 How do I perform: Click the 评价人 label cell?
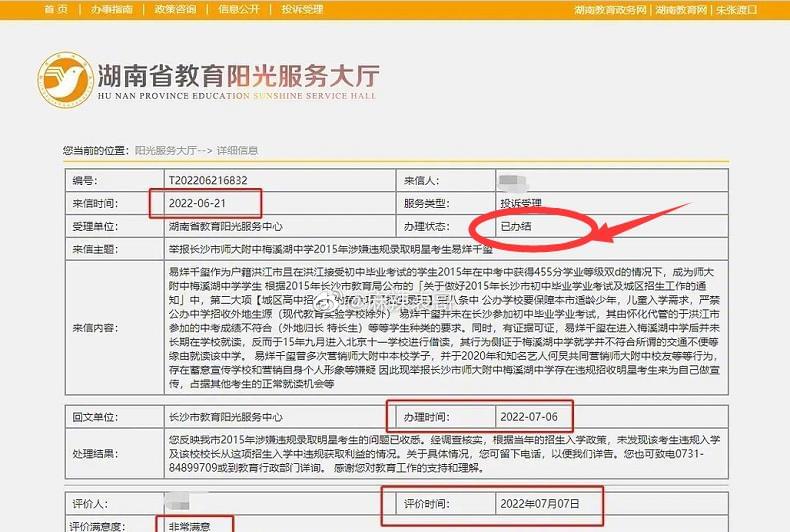pos(114,503)
